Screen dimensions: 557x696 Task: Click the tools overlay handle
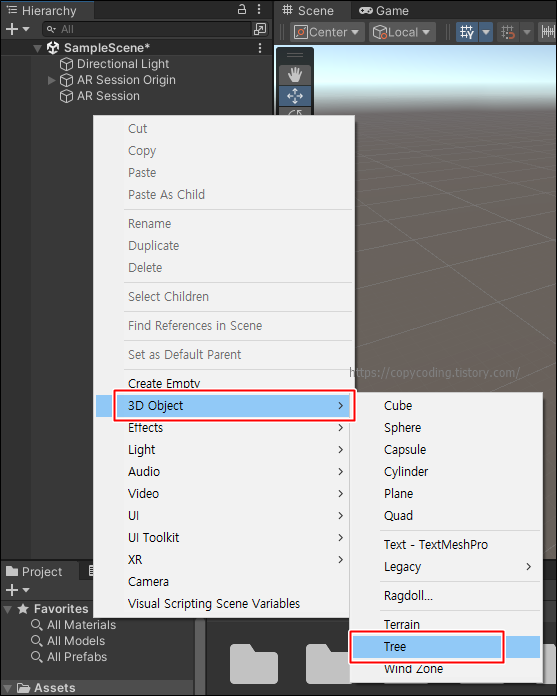tap(295, 55)
